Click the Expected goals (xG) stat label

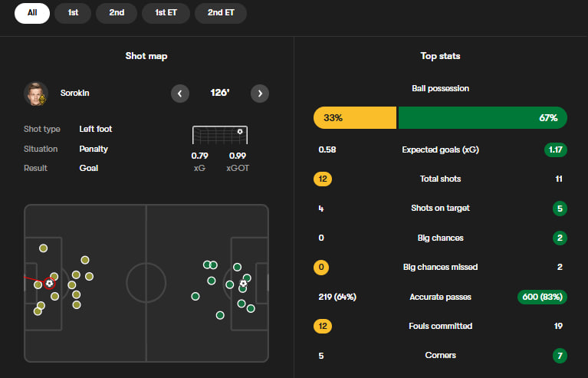click(x=440, y=150)
